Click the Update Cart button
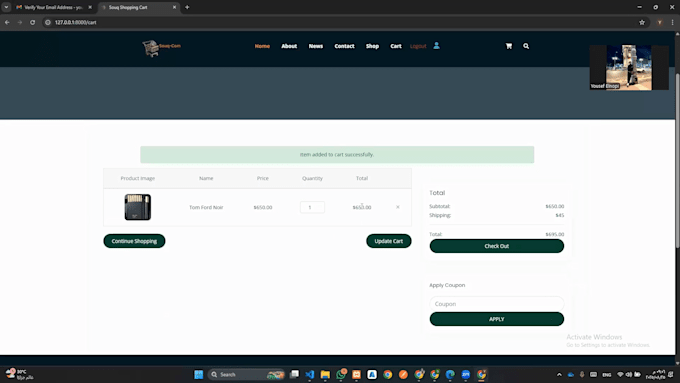This screenshot has width=680, height=383. [x=389, y=241]
